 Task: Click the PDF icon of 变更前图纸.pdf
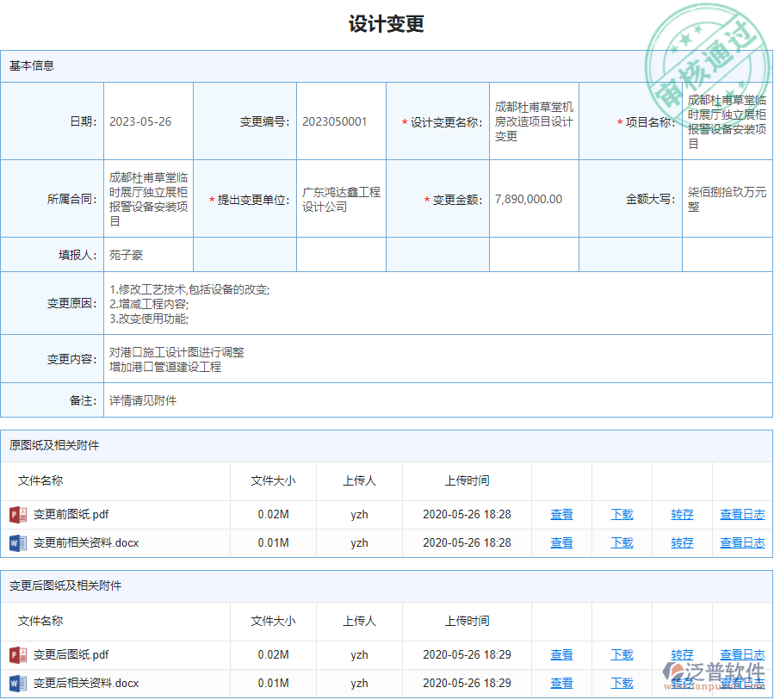coord(15,514)
